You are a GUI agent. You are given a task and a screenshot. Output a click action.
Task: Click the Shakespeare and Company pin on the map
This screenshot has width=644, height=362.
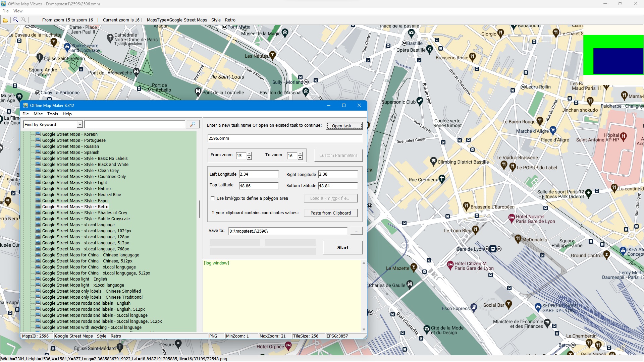(67, 47)
